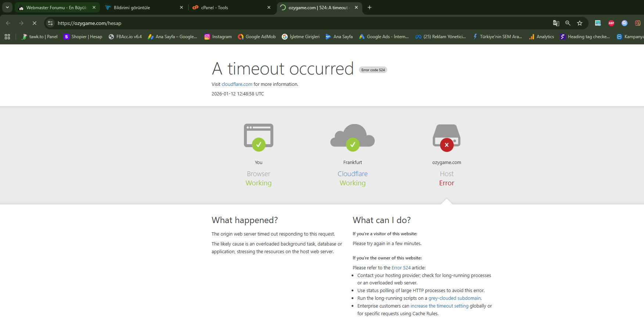Image resolution: width=644 pixels, height=320 pixels.
Task: Switch to the Webmaster Forumu tab
Action: pos(57,7)
